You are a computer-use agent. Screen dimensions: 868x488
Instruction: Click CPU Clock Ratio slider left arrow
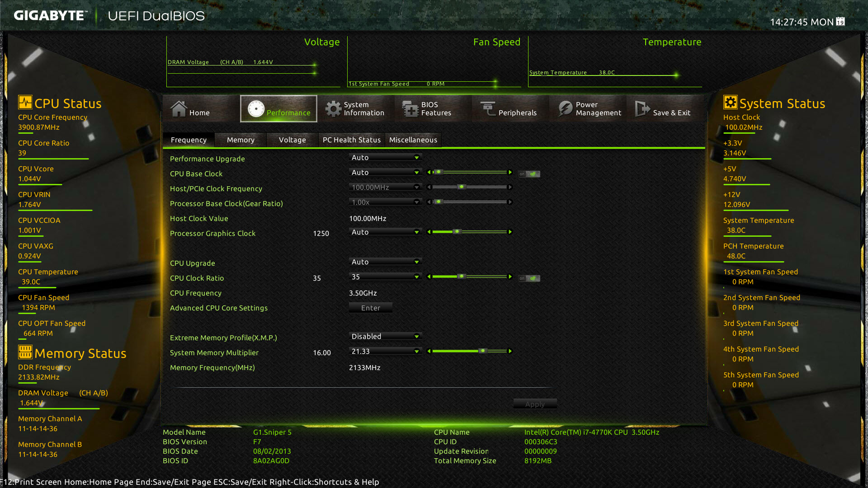[x=429, y=277]
